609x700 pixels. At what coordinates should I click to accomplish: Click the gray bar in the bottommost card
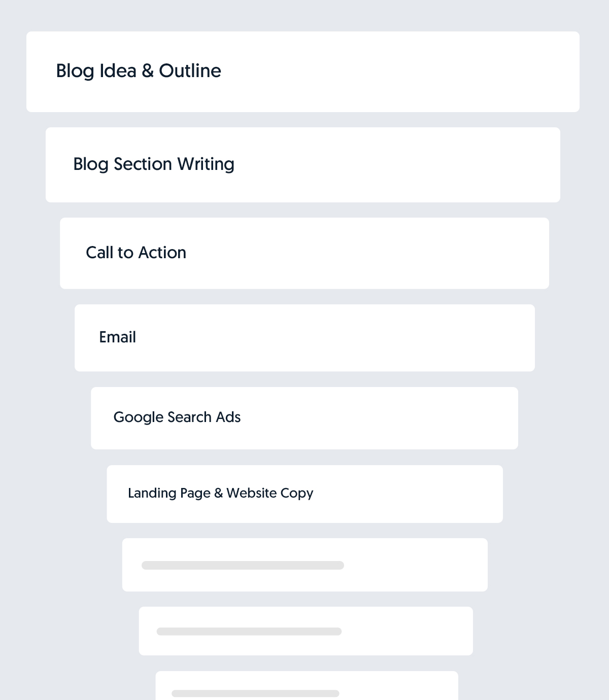click(255, 693)
